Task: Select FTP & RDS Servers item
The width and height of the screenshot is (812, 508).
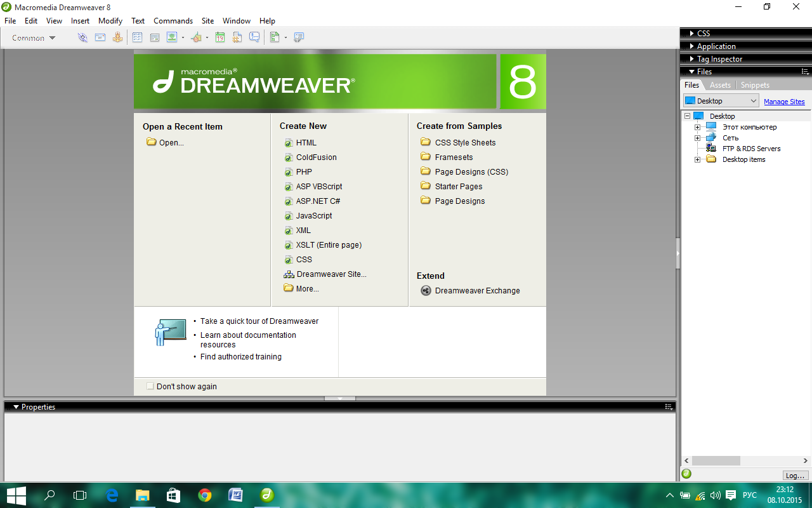Action: pyautogui.click(x=751, y=149)
